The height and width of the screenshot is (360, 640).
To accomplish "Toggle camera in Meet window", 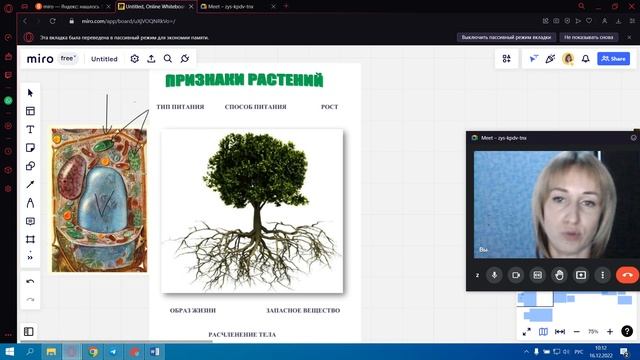I will point(516,275).
